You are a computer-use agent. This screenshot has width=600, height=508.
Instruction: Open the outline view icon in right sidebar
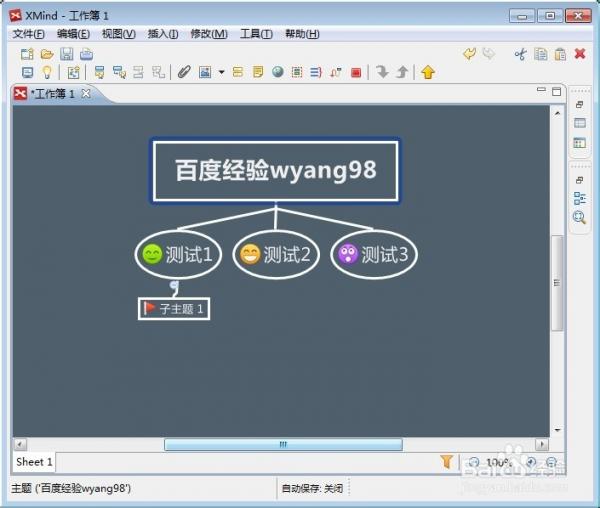[x=580, y=199]
